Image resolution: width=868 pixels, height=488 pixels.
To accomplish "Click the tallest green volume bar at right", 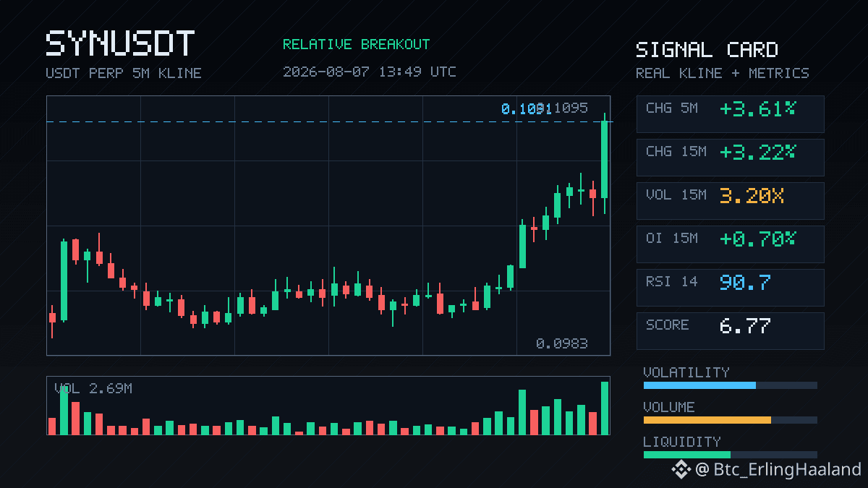I will point(605,408).
